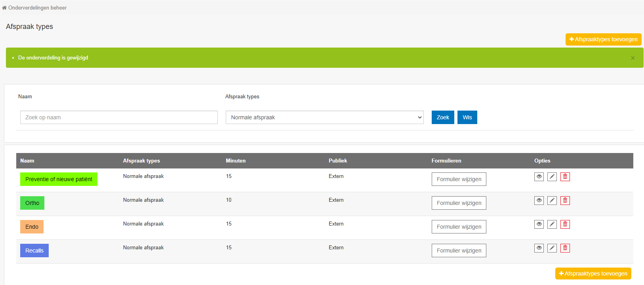The height and width of the screenshot is (285, 644).
Task: Edit the Endo appointment type
Action: 552,224
